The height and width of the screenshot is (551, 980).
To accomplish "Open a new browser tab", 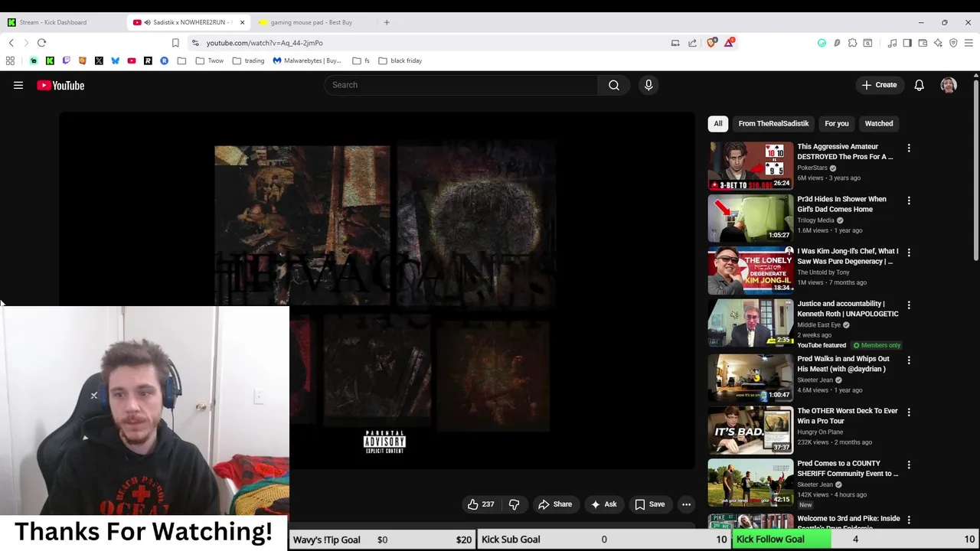I will click(x=387, y=22).
